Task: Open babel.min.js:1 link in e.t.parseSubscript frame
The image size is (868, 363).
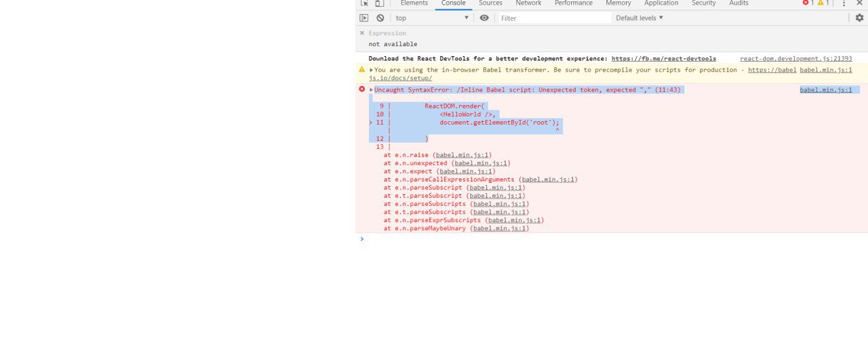Action: tap(496, 196)
